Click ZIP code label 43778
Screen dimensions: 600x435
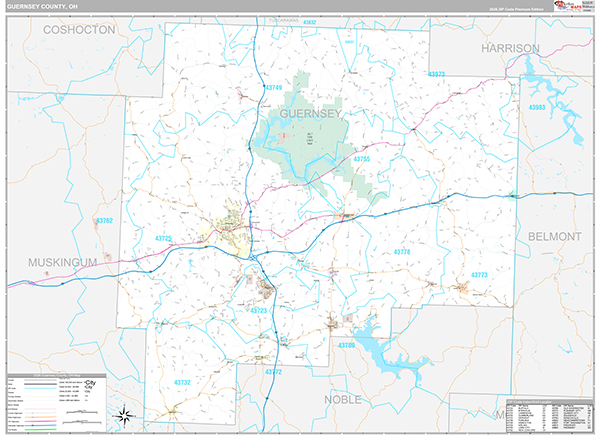[402, 252]
